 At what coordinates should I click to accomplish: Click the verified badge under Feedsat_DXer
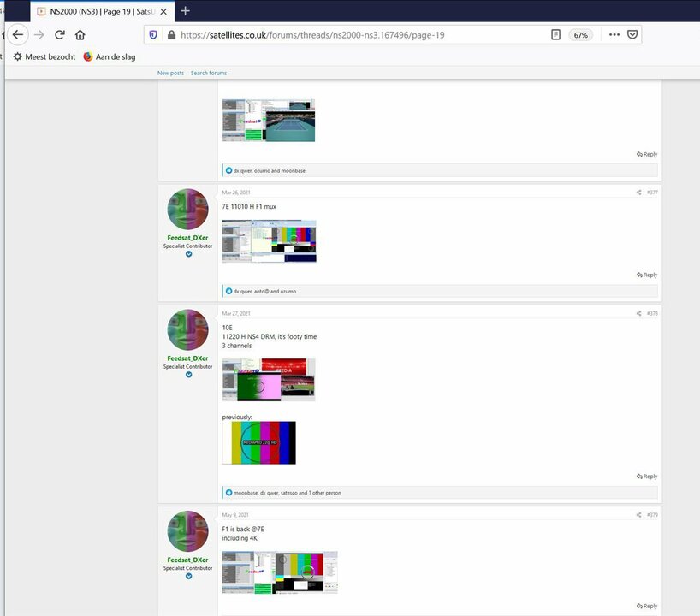tap(187, 253)
